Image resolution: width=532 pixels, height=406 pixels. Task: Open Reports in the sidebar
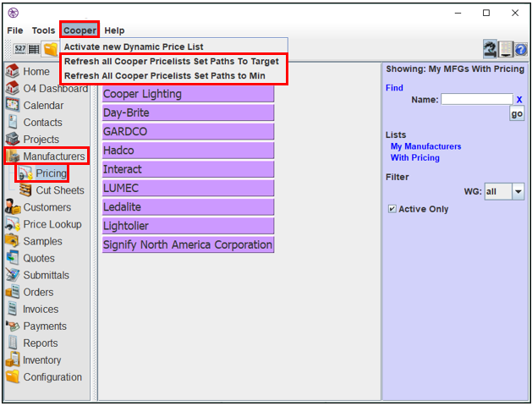coord(32,343)
